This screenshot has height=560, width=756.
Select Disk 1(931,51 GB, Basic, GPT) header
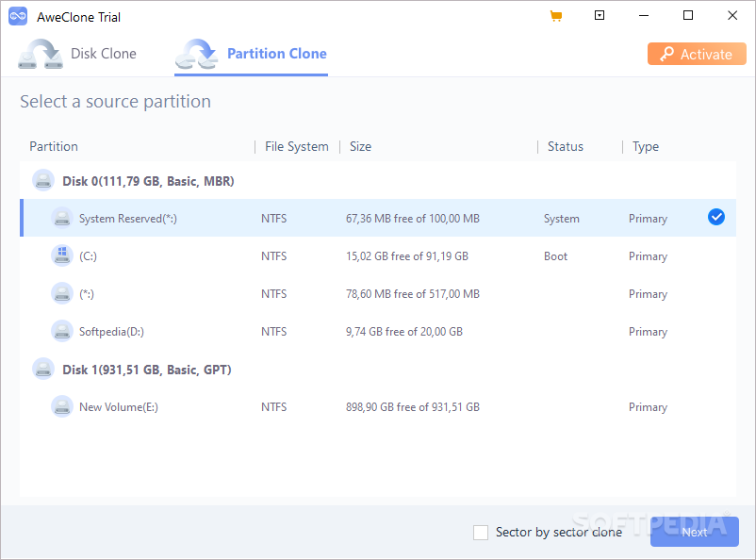(x=147, y=370)
